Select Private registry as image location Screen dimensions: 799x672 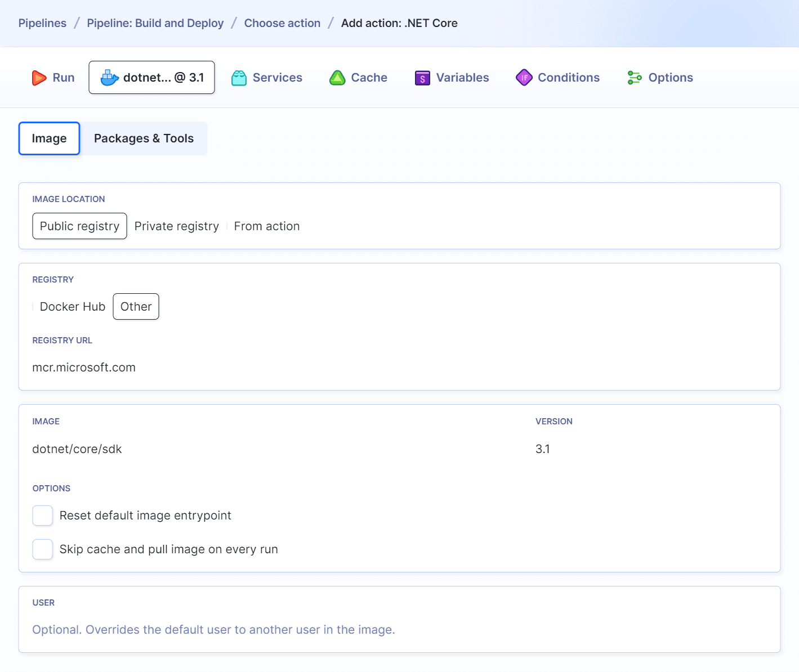[x=176, y=226]
